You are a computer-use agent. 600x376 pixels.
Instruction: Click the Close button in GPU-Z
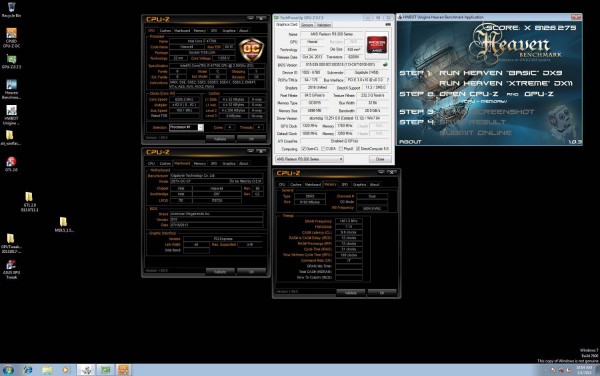380,159
